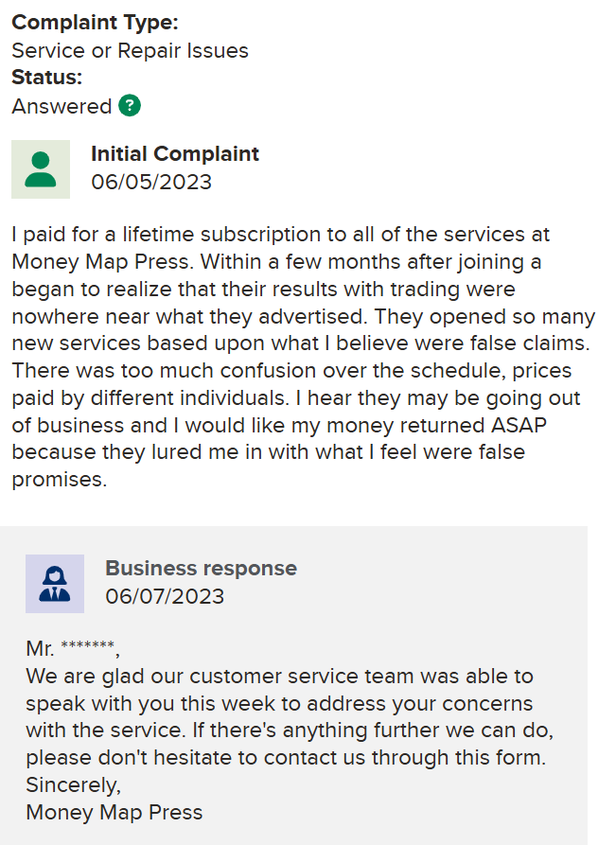Click the green question mark help icon
Viewport: 616px width, 845px height.
coord(130,106)
